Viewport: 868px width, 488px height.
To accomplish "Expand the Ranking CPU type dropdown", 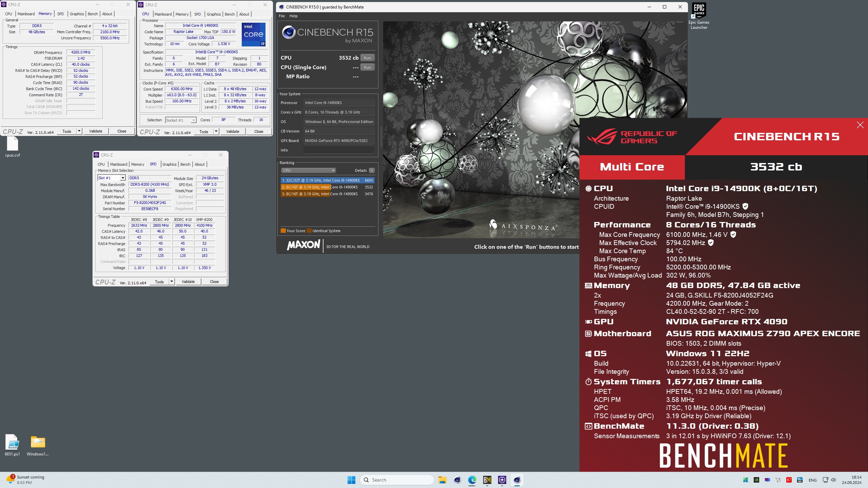I will [x=308, y=170].
